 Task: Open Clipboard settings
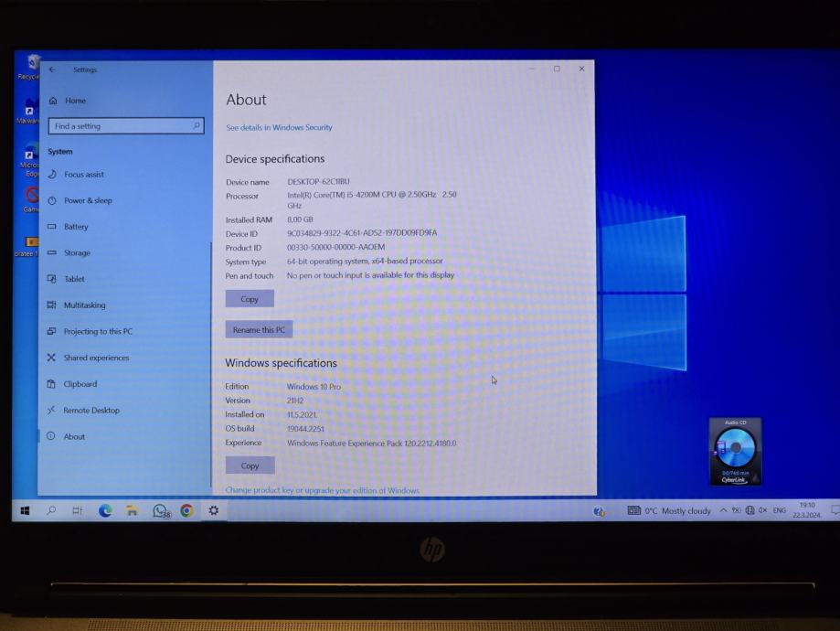(x=80, y=384)
